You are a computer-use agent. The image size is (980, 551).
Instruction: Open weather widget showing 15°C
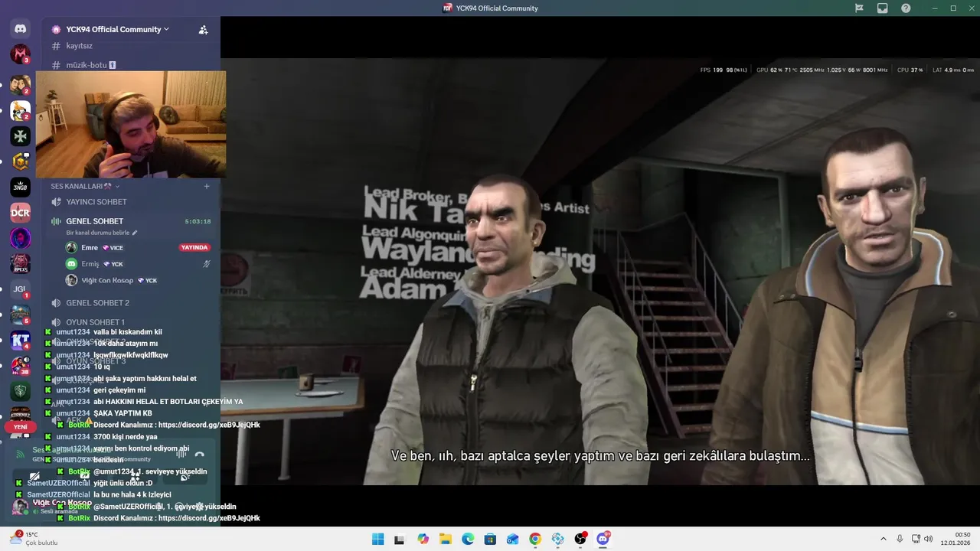pos(34,539)
